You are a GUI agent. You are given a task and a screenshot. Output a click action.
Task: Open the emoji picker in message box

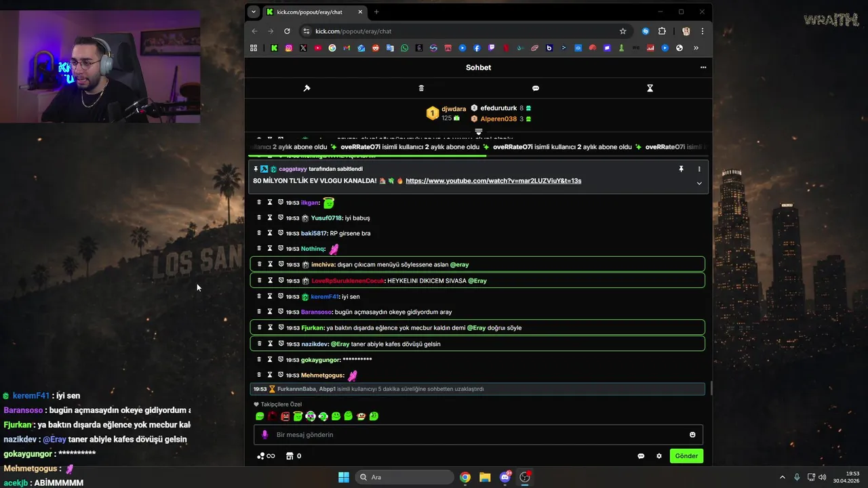point(692,434)
